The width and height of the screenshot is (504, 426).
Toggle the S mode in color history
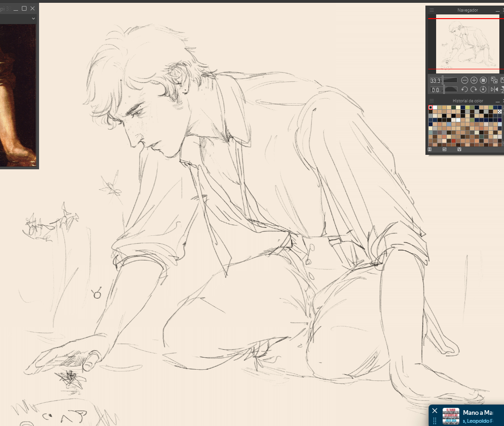click(x=444, y=150)
